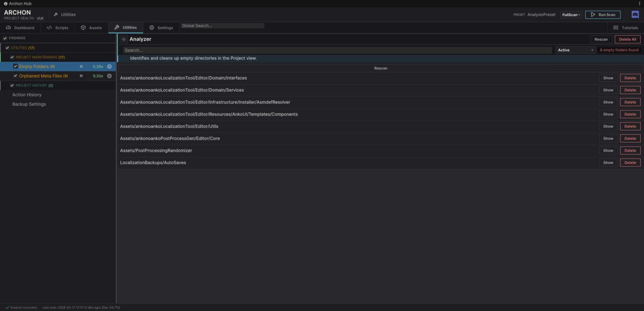This screenshot has height=311, width=644.
Task: Go to the Settings tab
Action: (161, 27)
